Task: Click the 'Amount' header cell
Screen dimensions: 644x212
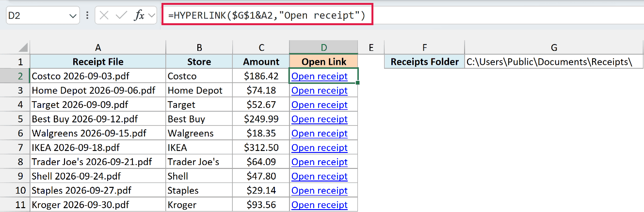Action: click(261, 61)
